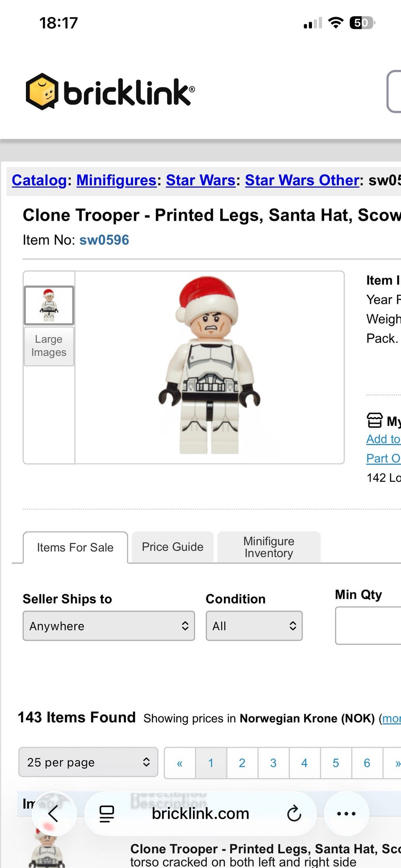This screenshot has width=401, height=868.
Task: Switch to Price Guide tab
Action: (x=173, y=547)
